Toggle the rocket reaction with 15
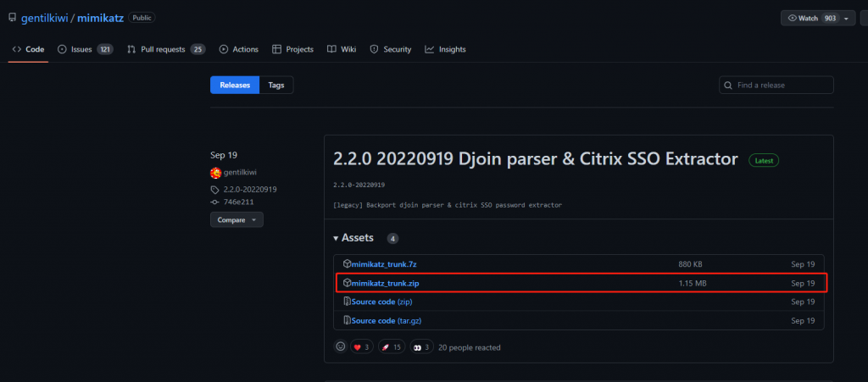The width and height of the screenshot is (868, 382). (x=392, y=347)
